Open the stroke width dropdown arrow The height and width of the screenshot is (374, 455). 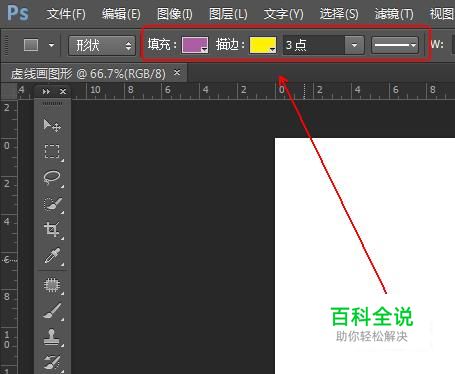click(354, 45)
